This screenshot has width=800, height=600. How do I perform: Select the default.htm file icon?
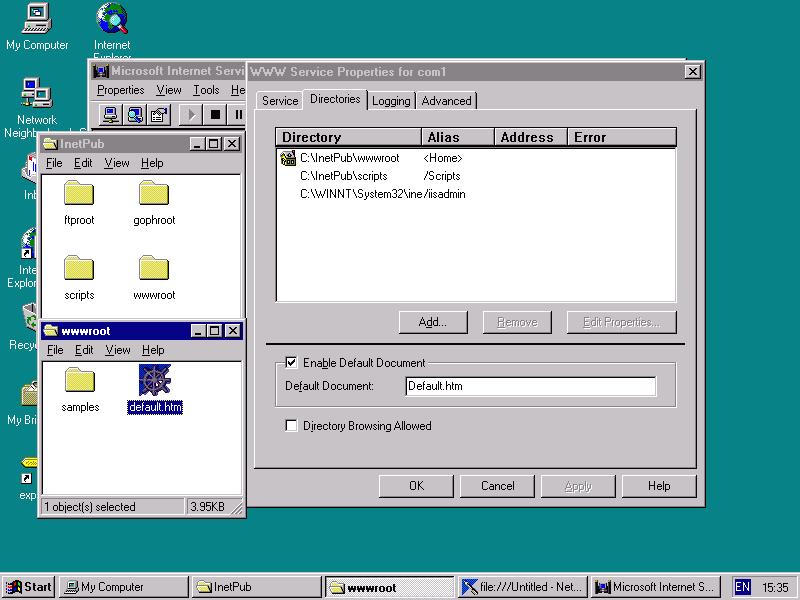click(x=155, y=381)
